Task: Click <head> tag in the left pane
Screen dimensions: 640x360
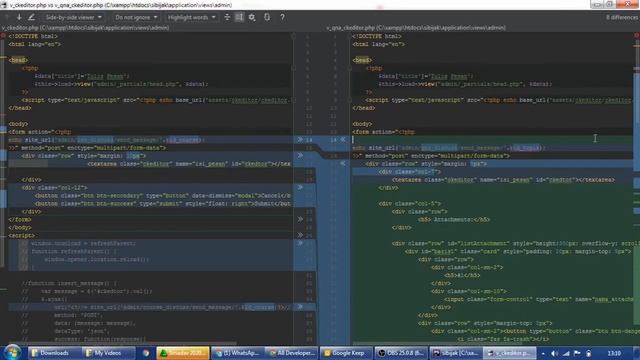Action: tap(18, 60)
